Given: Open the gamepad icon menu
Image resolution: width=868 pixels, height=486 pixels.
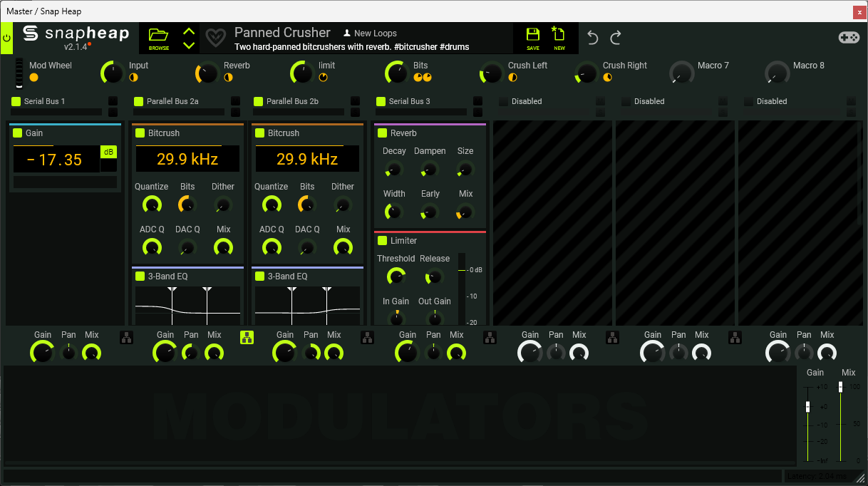Looking at the screenshot, I should coord(849,38).
